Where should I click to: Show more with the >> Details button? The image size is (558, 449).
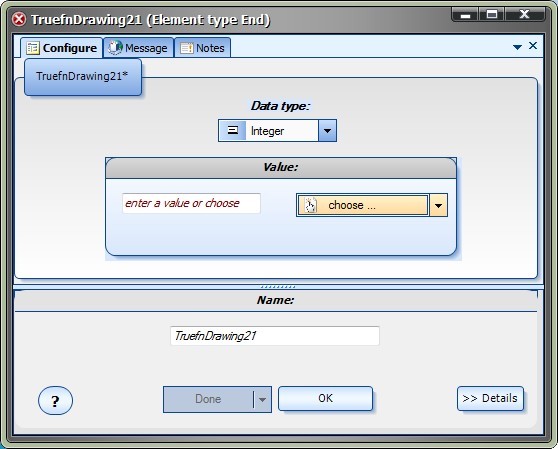coord(490,398)
